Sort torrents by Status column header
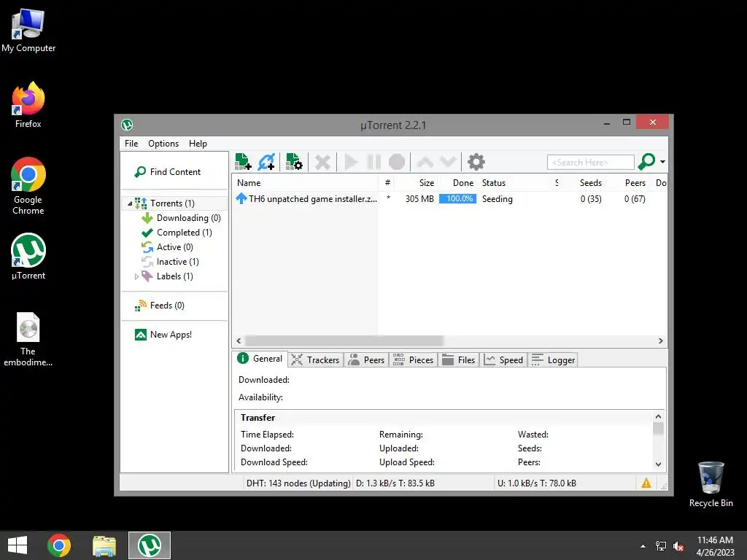The image size is (747, 560). click(514, 183)
